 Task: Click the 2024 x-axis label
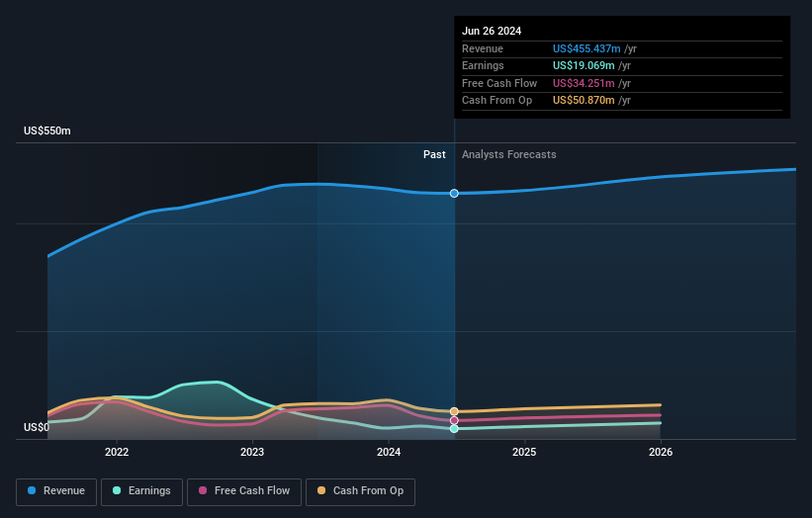pos(389,452)
